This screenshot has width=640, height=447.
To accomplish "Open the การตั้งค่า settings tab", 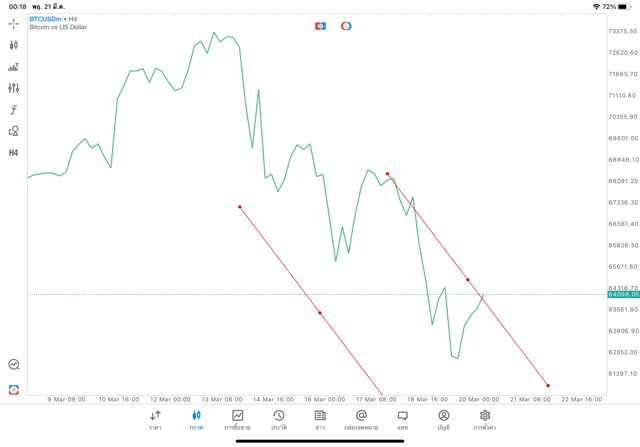I will click(485, 420).
